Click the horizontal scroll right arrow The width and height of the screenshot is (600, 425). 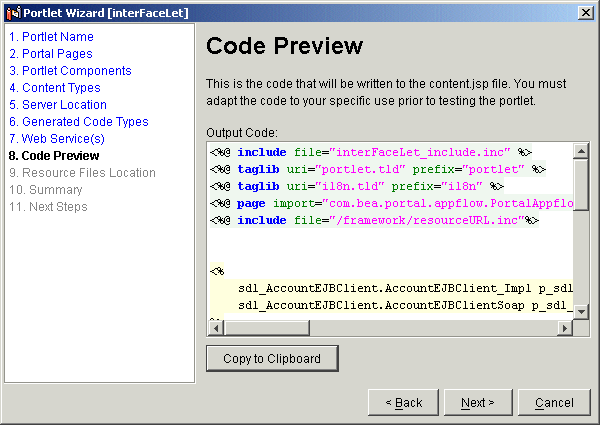[x=565, y=328]
